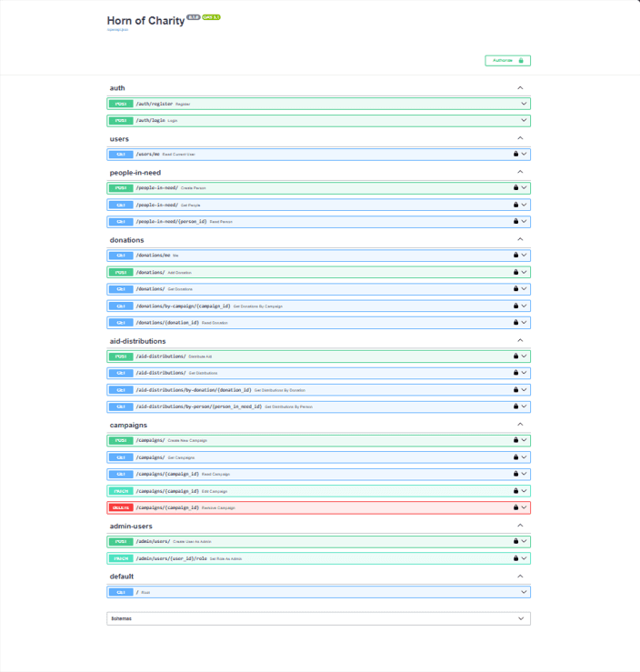Click lock icon on Set Role As Admin
This screenshot has width=640, height=672.
point(515,558)
